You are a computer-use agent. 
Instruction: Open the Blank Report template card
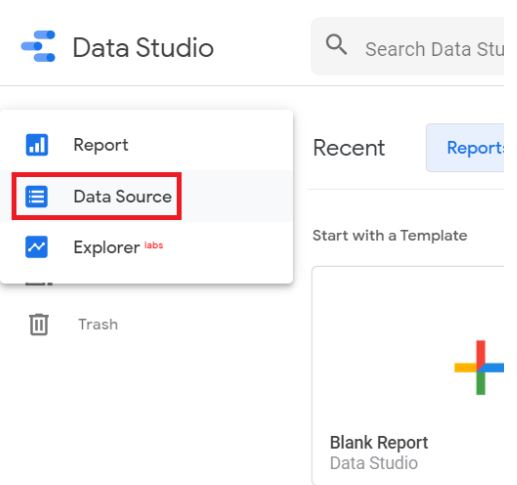pyautogui.click(x=408, y=375)
